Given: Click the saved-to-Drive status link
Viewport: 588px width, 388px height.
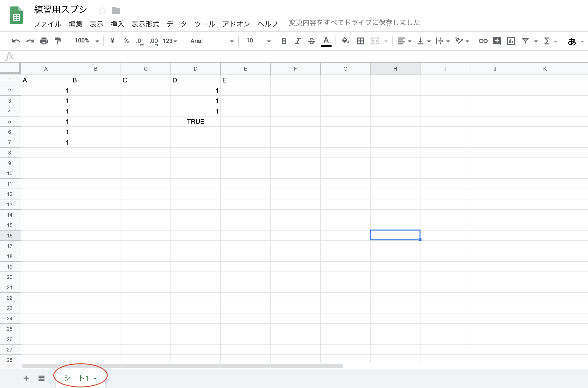Looking at the screenshot, I should (354, 23).
